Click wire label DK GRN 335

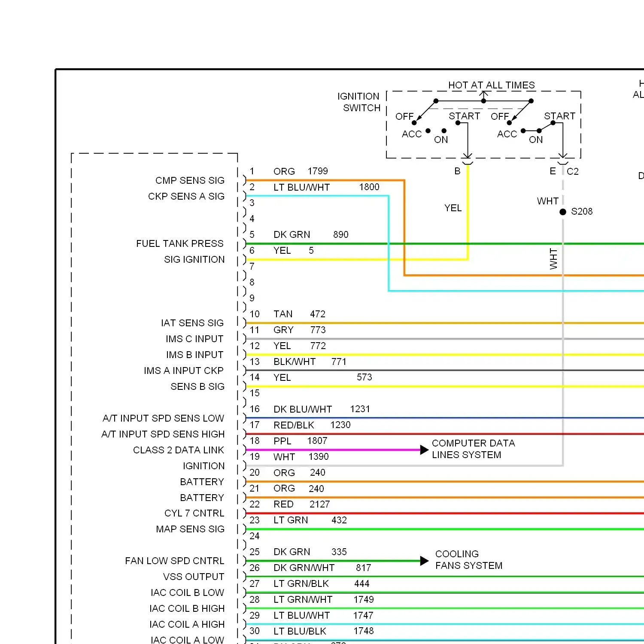coord(310,552)
